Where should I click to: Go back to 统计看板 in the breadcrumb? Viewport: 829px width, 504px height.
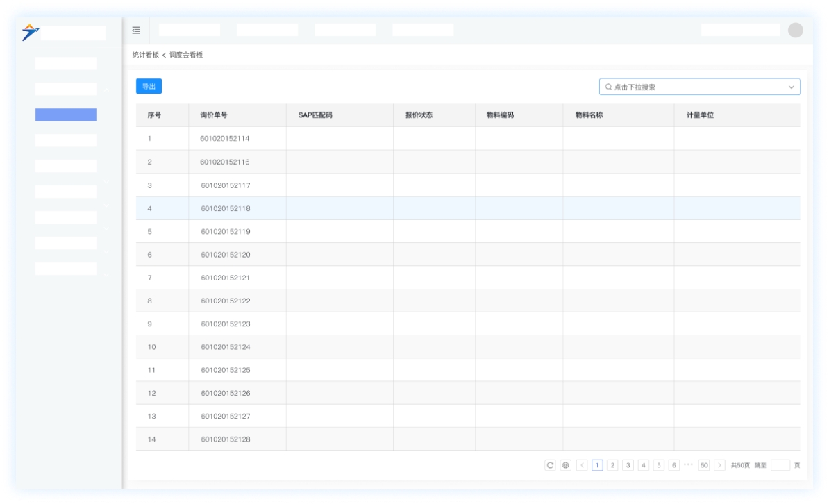pyautogui.click(x=146, y=55)
